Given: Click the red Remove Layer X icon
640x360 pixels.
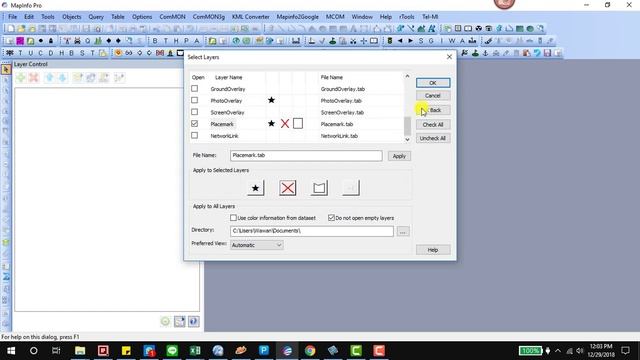Looking at the screenshot, I should point(33,78).
